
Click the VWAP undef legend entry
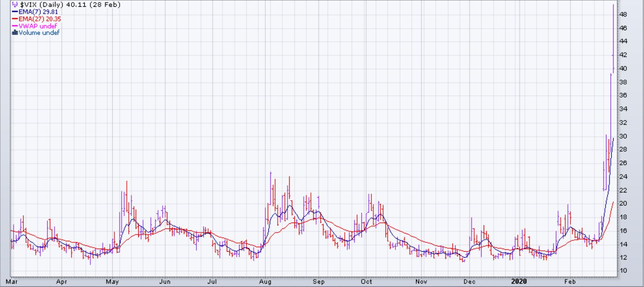38,26
